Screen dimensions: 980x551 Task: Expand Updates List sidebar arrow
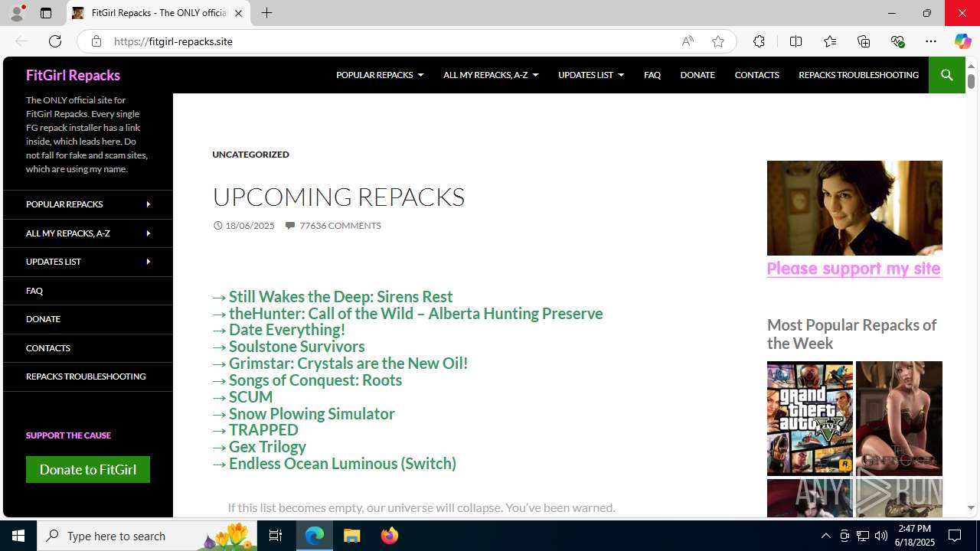(x=148, y=262)
